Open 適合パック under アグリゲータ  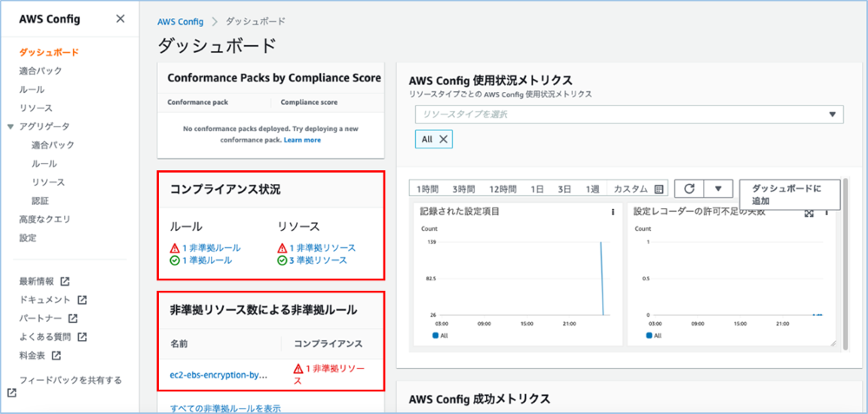[x=53, y=145]
